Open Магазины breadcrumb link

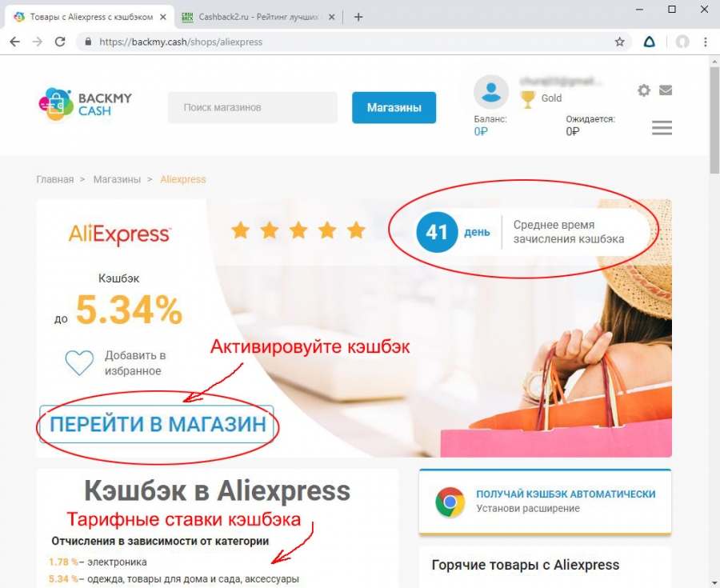117,179
